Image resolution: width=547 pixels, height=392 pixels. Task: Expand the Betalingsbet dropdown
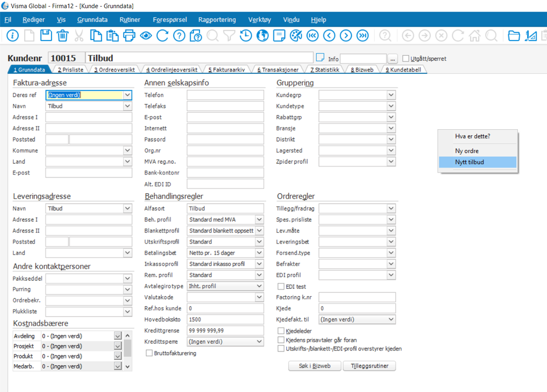tap(259, 253)
